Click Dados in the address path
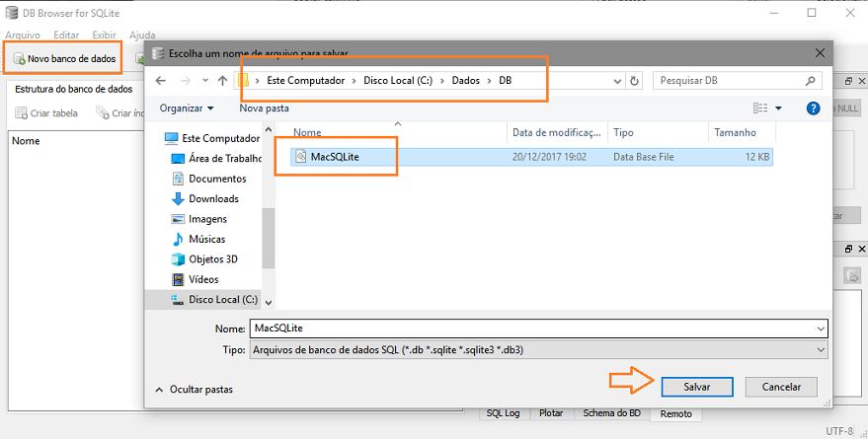The width and height of the screenshot is (868, 439). pos(465,80)
